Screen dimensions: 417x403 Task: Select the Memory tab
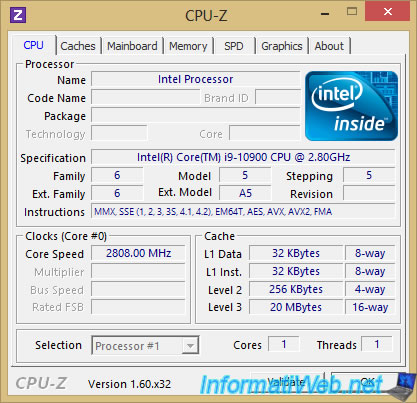pos(188,46)
